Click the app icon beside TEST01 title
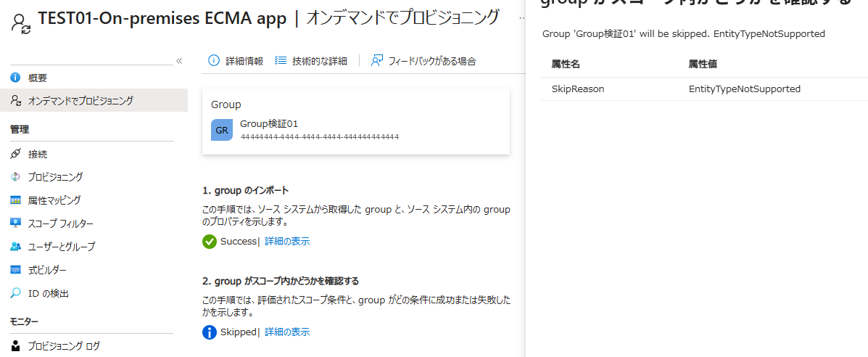The image size is (868, 357). point(21,25)
